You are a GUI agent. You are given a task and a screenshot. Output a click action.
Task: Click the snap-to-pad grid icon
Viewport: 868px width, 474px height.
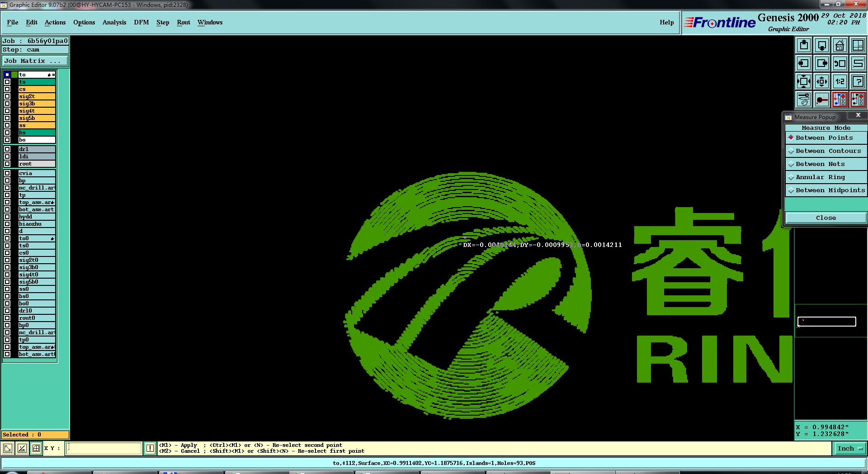822,100
